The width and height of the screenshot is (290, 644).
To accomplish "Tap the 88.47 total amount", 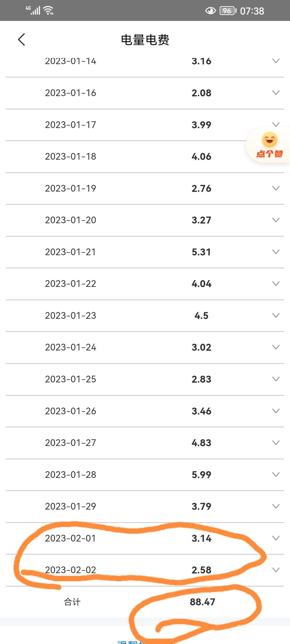I will [x=202, y=602].
